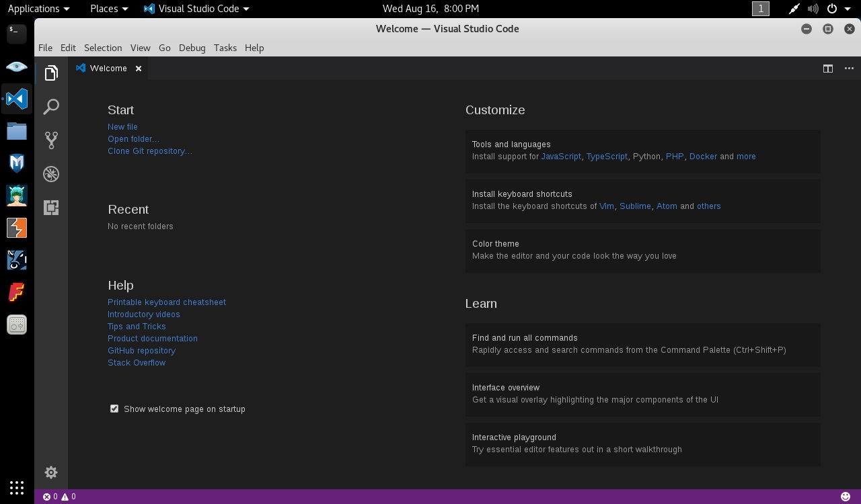This screenshot has height=504, width=861.
Task: Click the Split Editor icon
Action: pyautogui.click(x=828, y=69)
